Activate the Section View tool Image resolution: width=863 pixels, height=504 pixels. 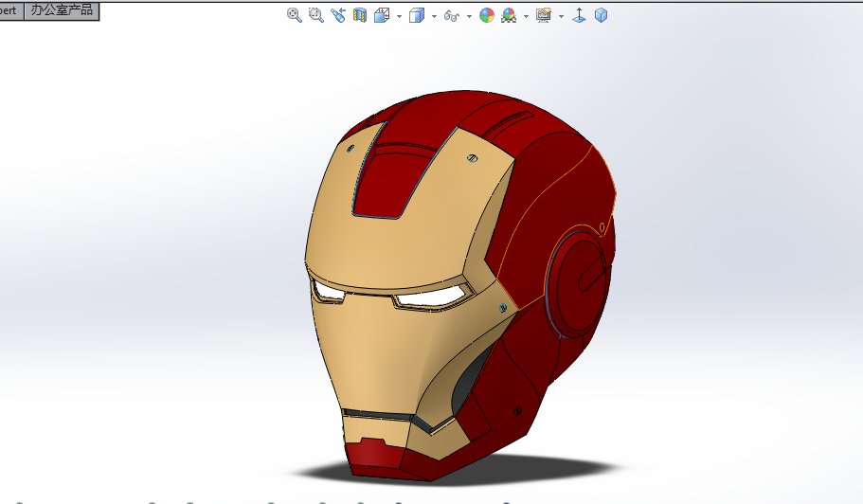tap(359, 15)
